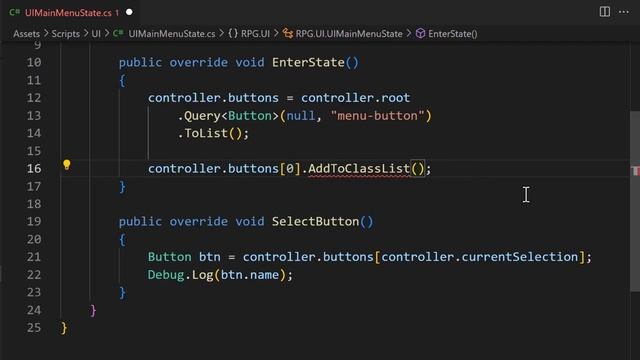
Task: Click the closing brace on line 25
Action: 64,328
